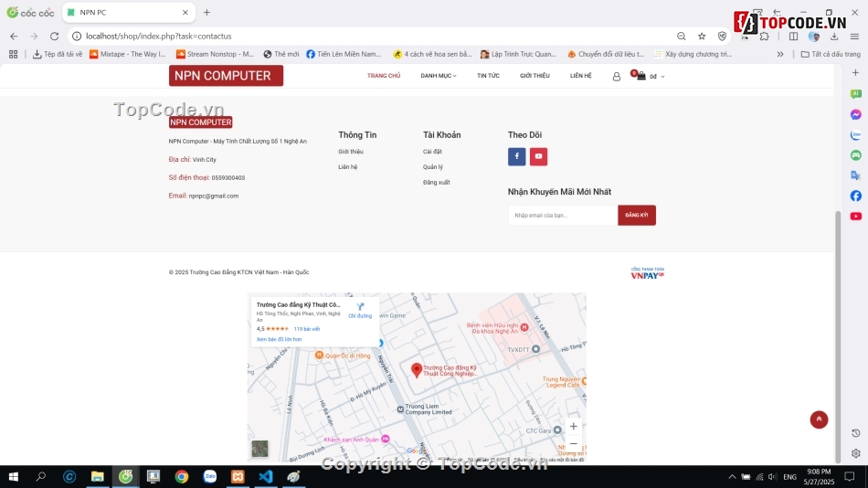Switch map to satellite thumbnail view

point(259,448)
